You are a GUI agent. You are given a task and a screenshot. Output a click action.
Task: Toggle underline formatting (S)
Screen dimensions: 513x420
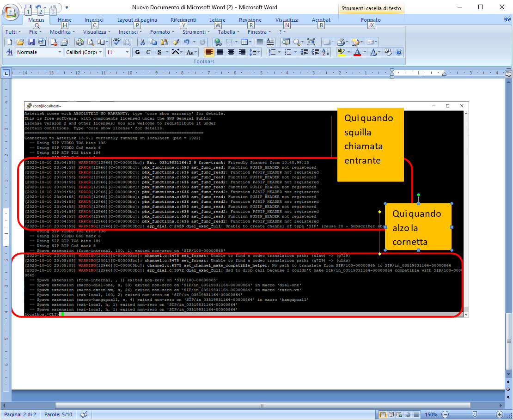[159, 52]
